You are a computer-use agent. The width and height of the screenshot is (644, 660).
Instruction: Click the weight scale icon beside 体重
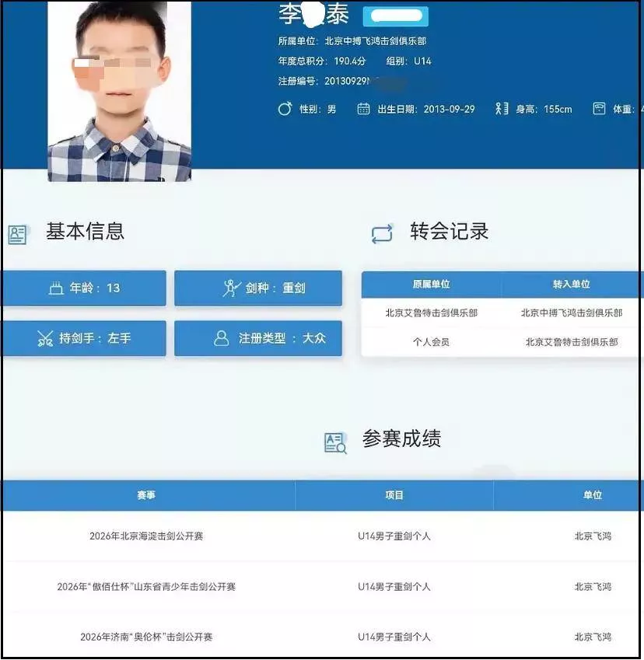pos(599,109)
